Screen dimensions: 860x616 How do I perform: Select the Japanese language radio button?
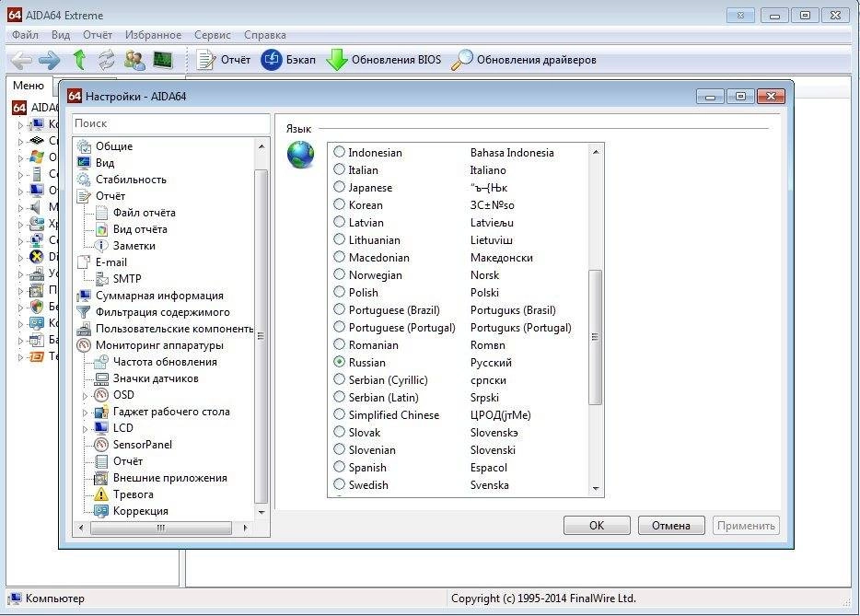pyautogui.click(x=340, y=187)
